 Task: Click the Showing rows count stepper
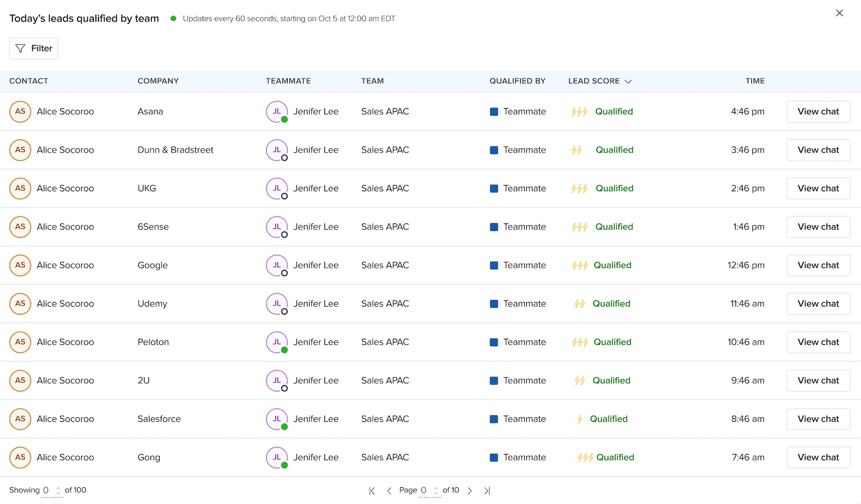pyautogui.click(x=52, y=490)
